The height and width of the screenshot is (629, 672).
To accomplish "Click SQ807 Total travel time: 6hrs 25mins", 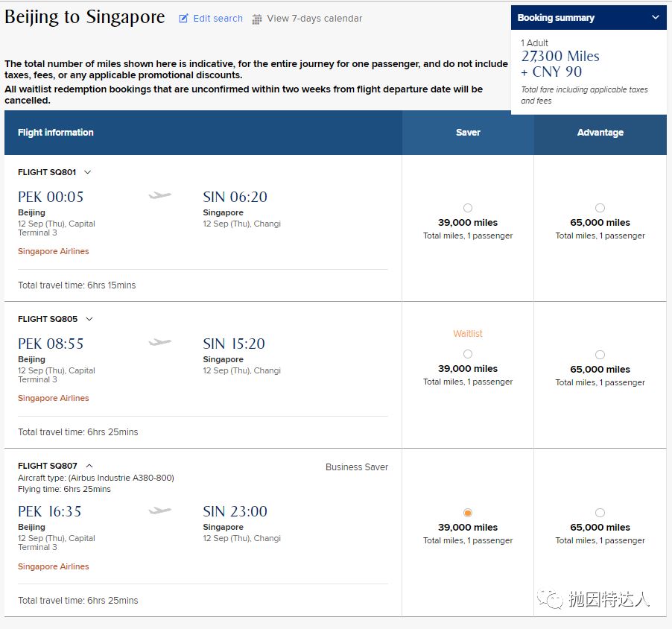I will click(78, 600).
